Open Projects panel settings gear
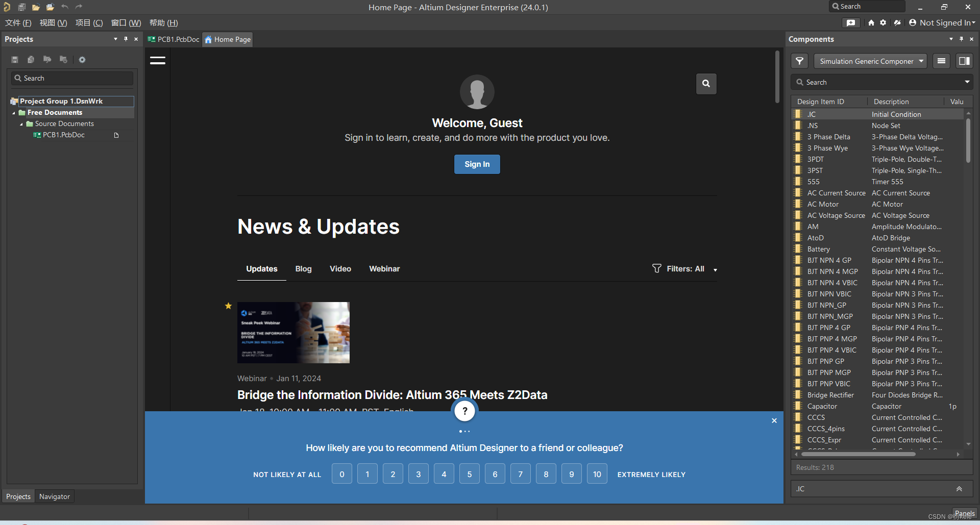 tap(82, 60)
